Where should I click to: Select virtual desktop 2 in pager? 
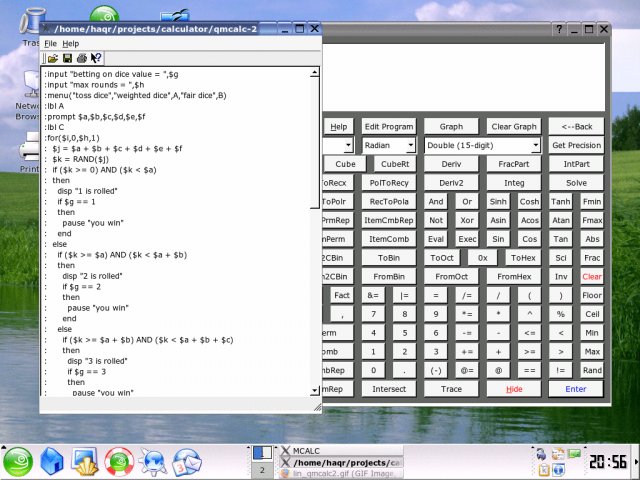[x=262, y=470]
